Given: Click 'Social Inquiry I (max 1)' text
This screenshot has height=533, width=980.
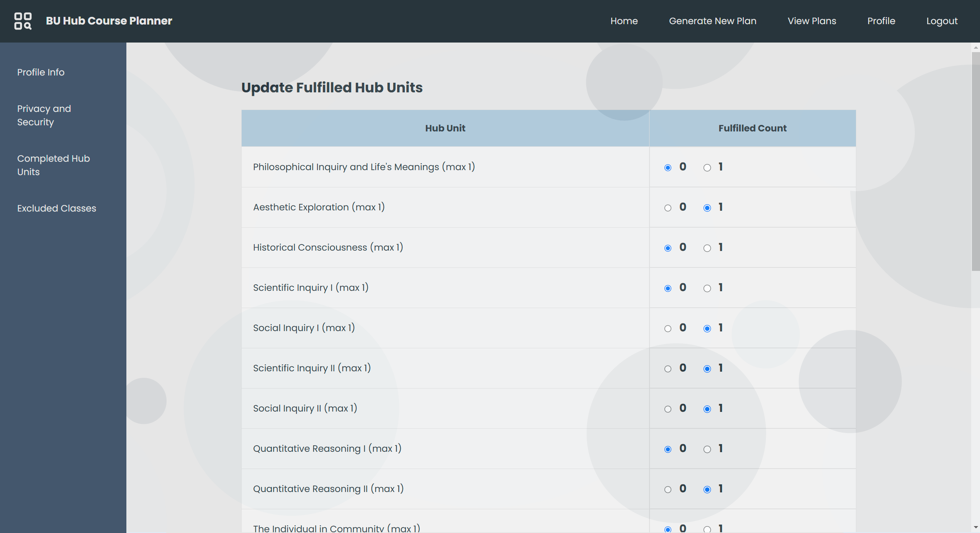Looking at the screenshot, I should [x=304, y=328].
